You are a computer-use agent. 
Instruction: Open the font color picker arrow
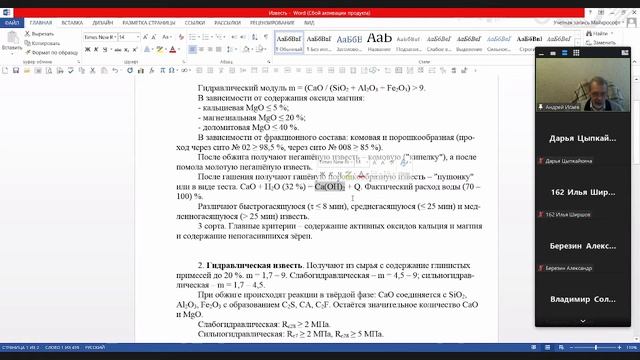[x=179, y=49]
